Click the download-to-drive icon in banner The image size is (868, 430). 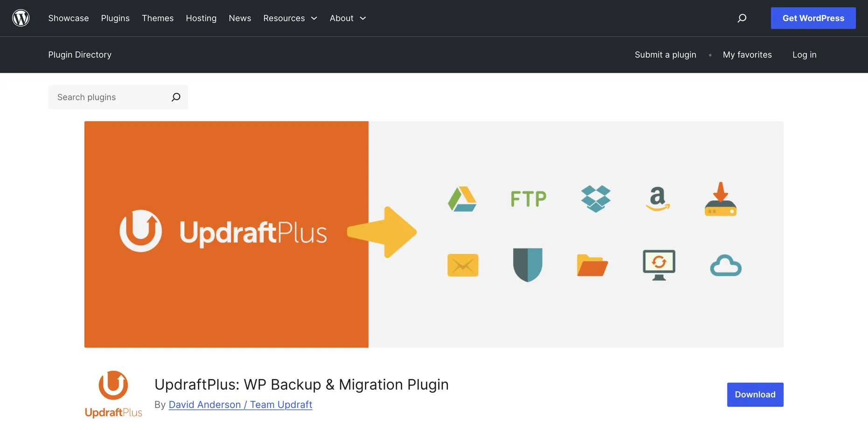[721, 199]
